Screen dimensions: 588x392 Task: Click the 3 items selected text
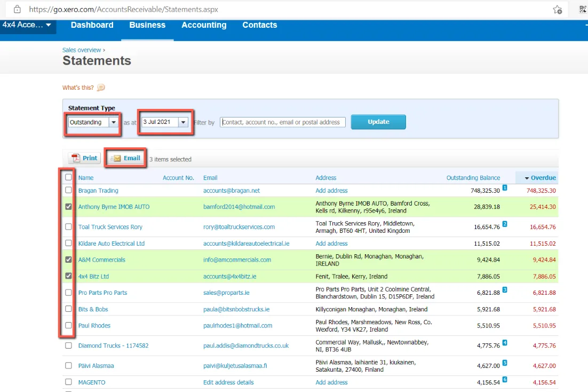170,159
